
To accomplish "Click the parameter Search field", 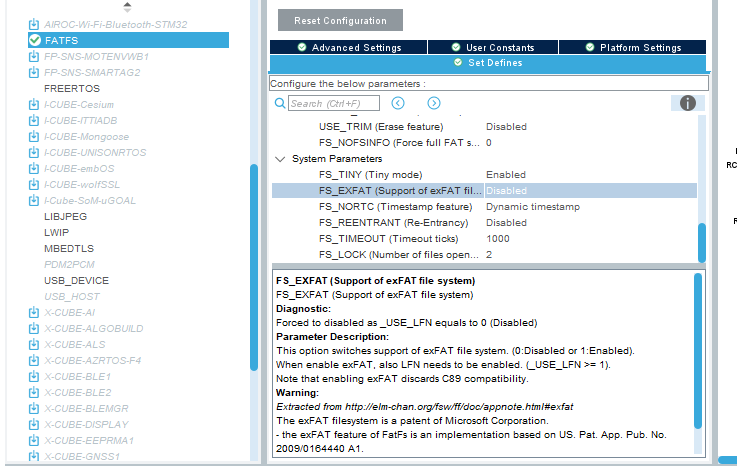I will tap(334, 103).
